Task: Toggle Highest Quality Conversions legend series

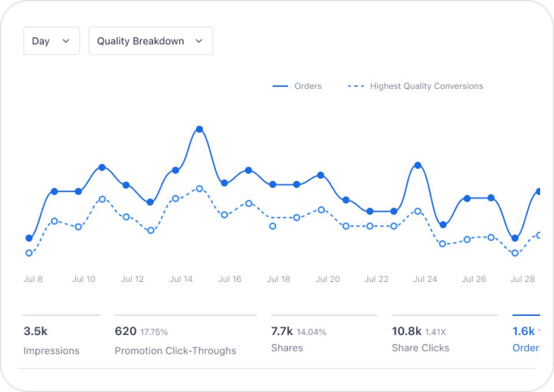Action: 415,86
